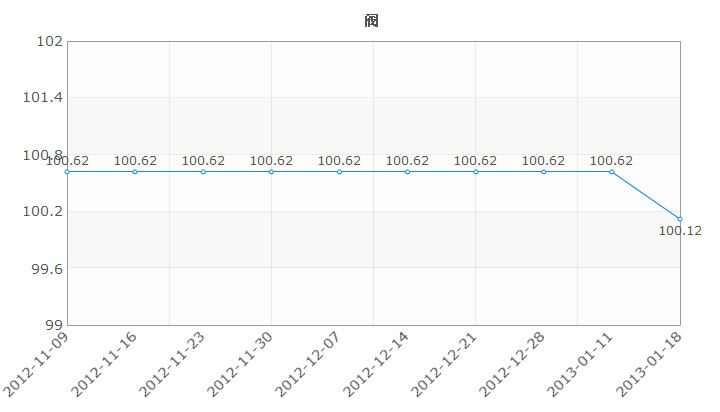720x412 pixels.
Task: Click the declining line segment before 100.12
Action: pos(646,196)
